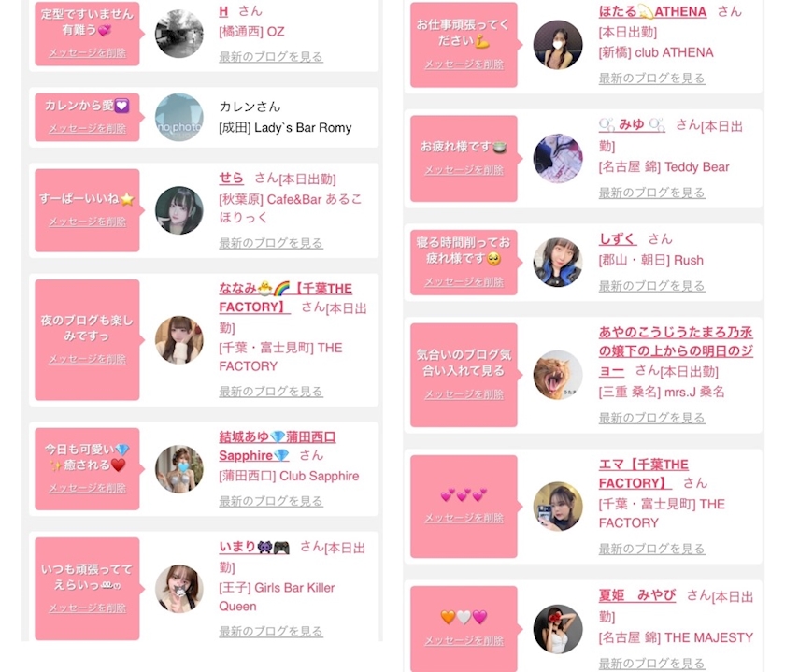The height and width of the screenshot is (672, 785).
Task: Open H's grayscale avatar photo
Action: tap(179, 34)
